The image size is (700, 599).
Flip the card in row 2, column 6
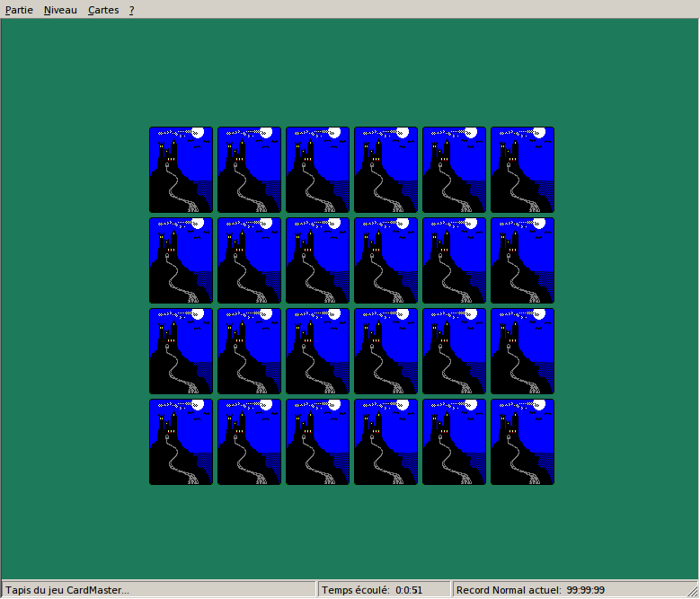pos(522,260)
